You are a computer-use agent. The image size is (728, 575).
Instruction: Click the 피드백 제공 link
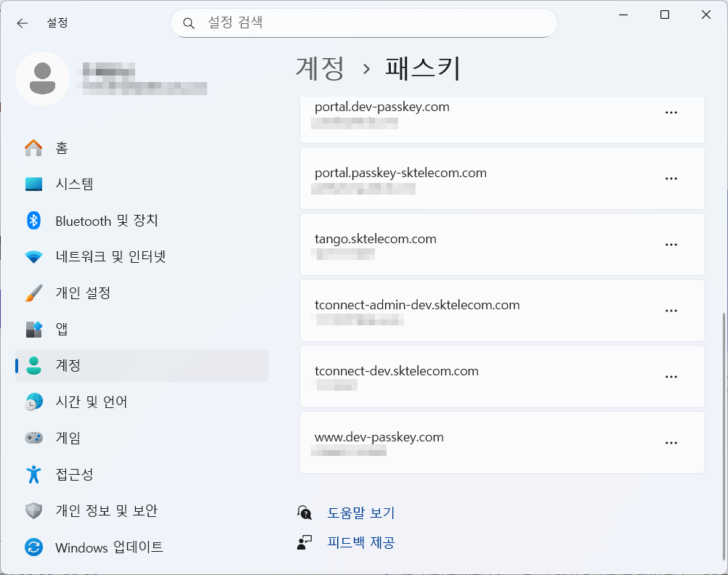[361, 542]
